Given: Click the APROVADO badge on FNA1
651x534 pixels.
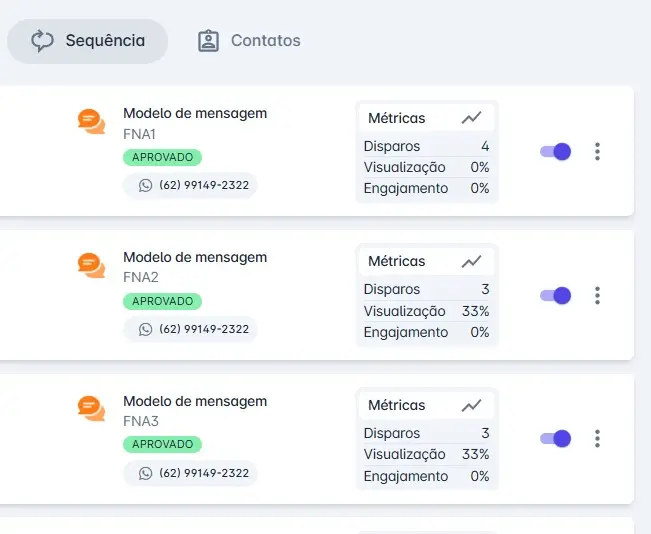Looking at the screenshot, I should [162, 157].
